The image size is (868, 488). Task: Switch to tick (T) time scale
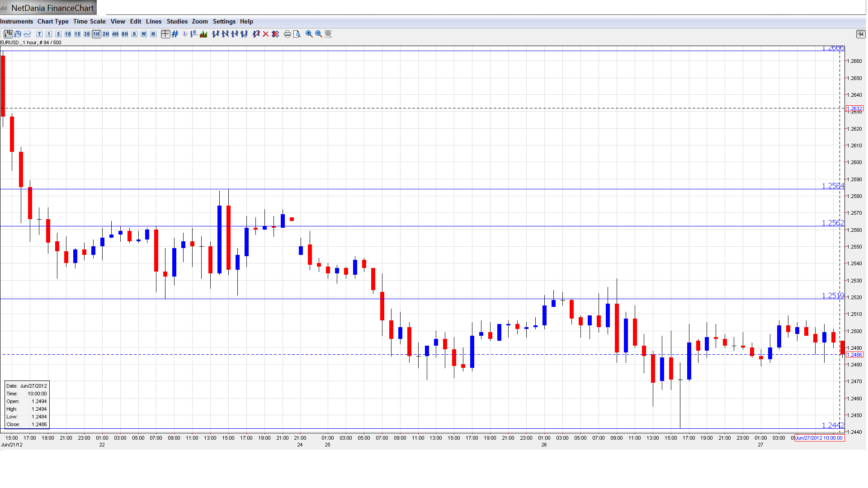click(39, 34)
